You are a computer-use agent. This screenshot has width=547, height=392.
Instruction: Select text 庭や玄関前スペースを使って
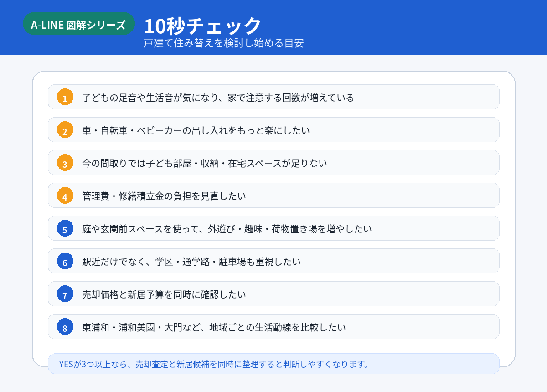(227, 229)
